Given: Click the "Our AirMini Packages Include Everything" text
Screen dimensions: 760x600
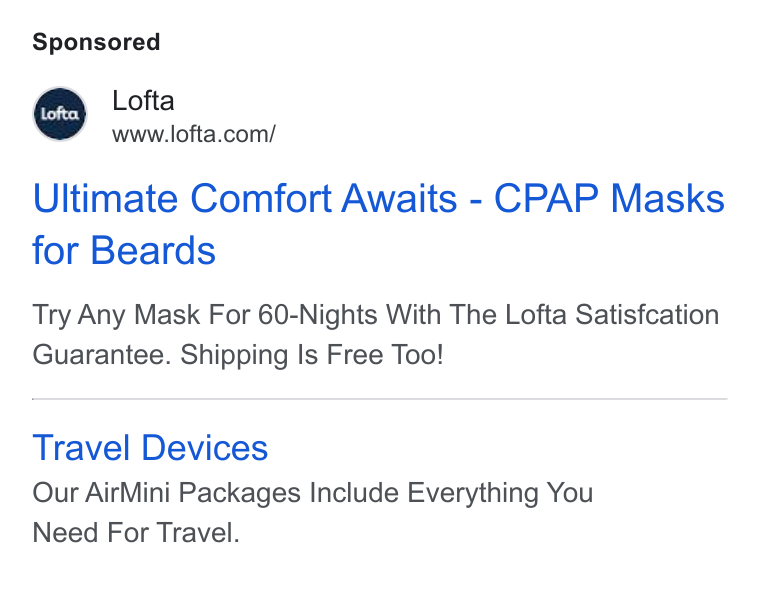Looking at the screenshot, I should point(285,492).
